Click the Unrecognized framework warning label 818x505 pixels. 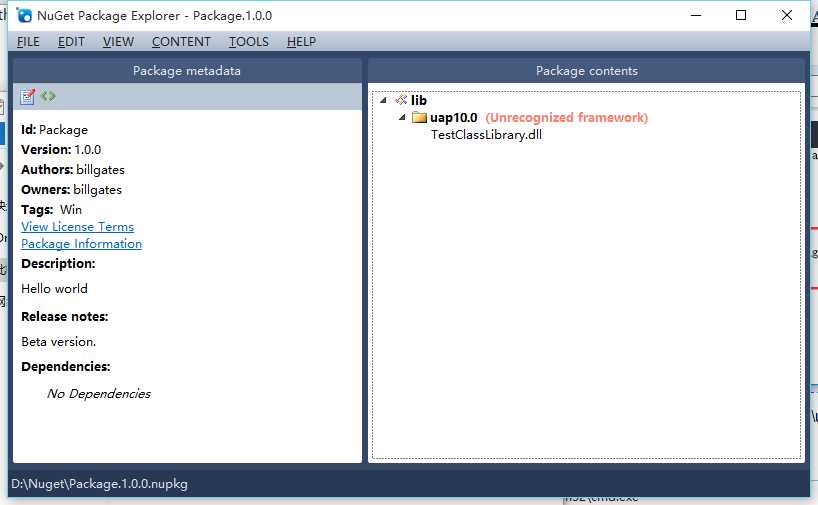tap(566, 118)
